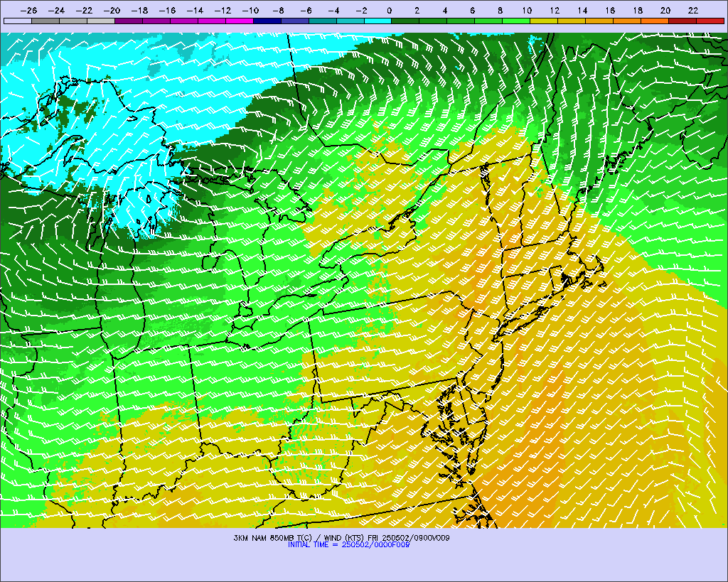
Task: Pick the orange swatch between 14 and 16
Action: (599, 21)
